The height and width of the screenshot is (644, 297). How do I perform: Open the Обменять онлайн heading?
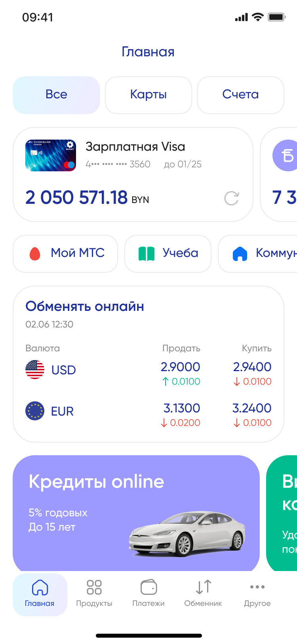click(x=85, y=307)
